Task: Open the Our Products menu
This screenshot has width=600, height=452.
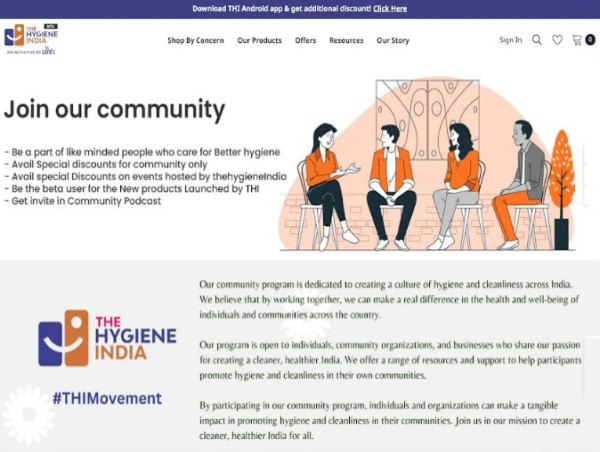Action: click(x=259, y=40)
